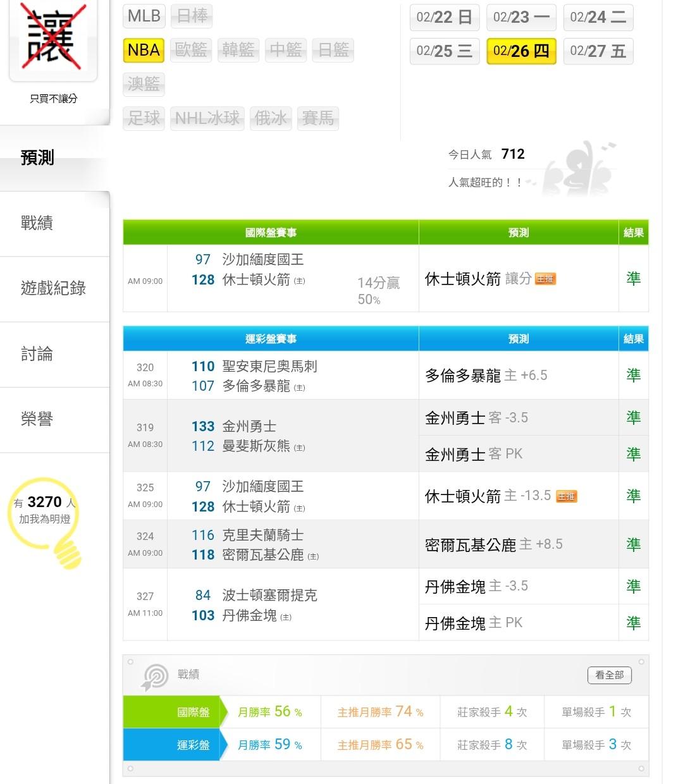Screen dimensions: 683x784
Task: Click 人氣超旺的 message
Action: click(x=485, y=182)
